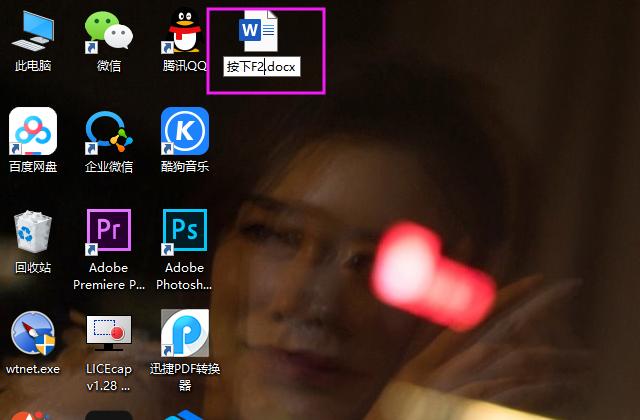This screenshot has height=420, width=640.
Task: Click the Adobe Premiere P... label
Action: coord(109,276)
